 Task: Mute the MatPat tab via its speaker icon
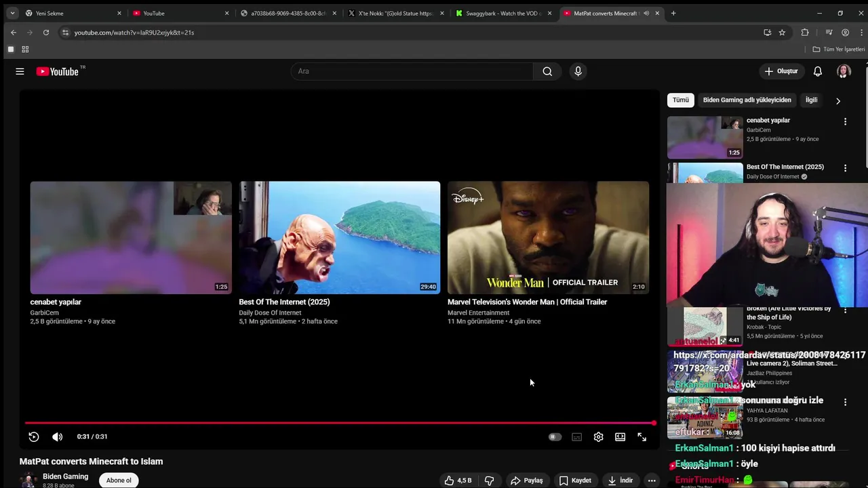coord(646,13)
